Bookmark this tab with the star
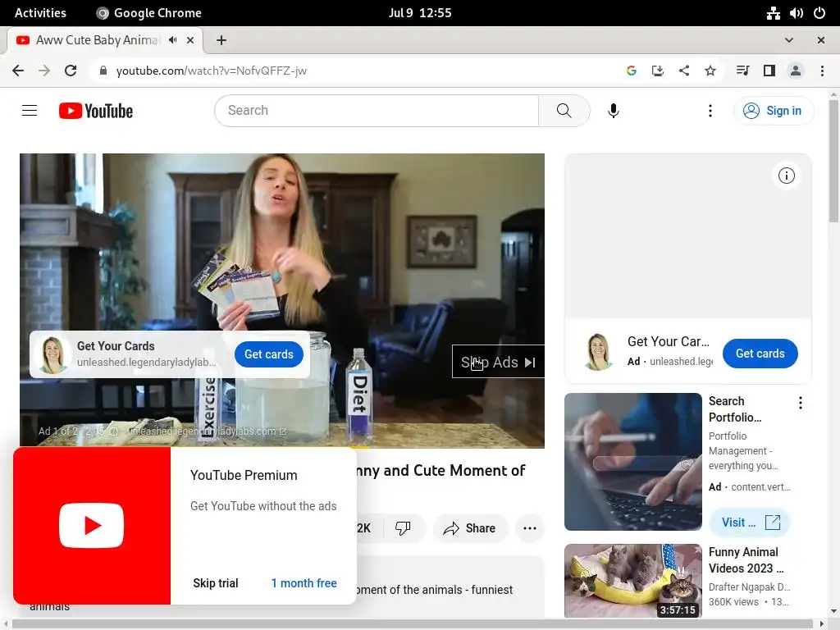Image resolution: width=840 pixels, height=630 pixels. [710, 71]
